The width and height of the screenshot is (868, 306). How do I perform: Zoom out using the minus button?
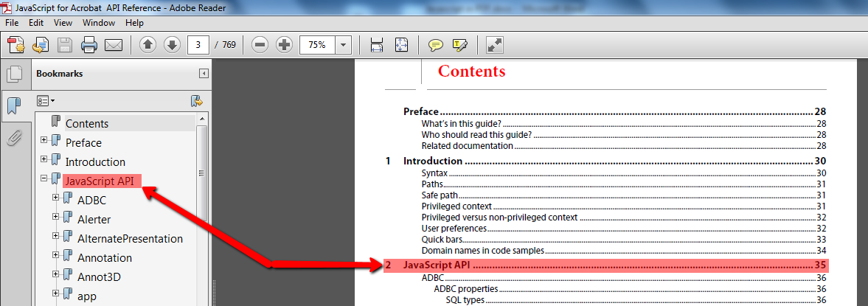tap(260, 45)
